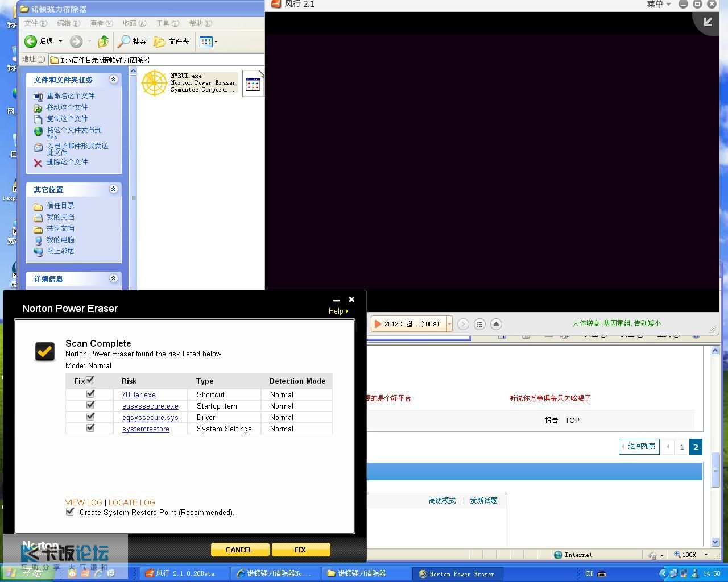The width and height of the screenshot is (728, 582).
Task: Open Search (搜索) in Explorer toolbar
Action: coord(132,41)
